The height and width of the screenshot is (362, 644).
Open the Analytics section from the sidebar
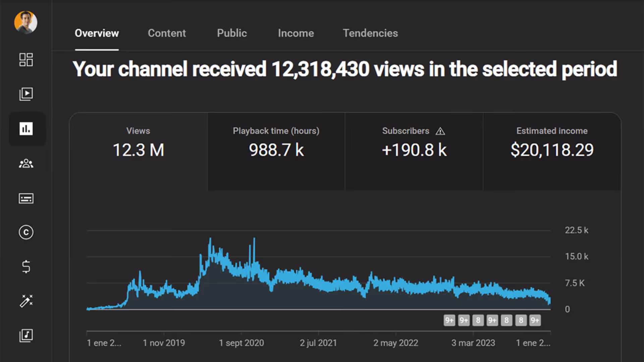(27, 129)
